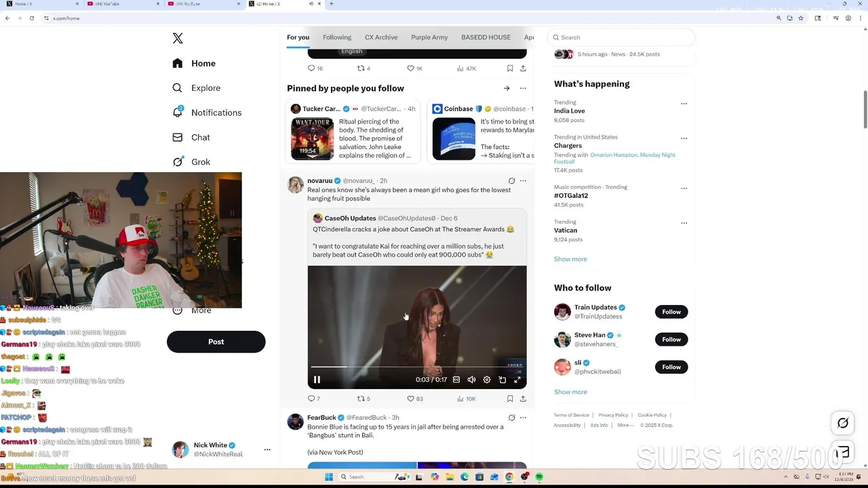Open video player settings gear
The height and width of the screenshot is (488, 868).
pyautogui.click(x=487, y=380)
